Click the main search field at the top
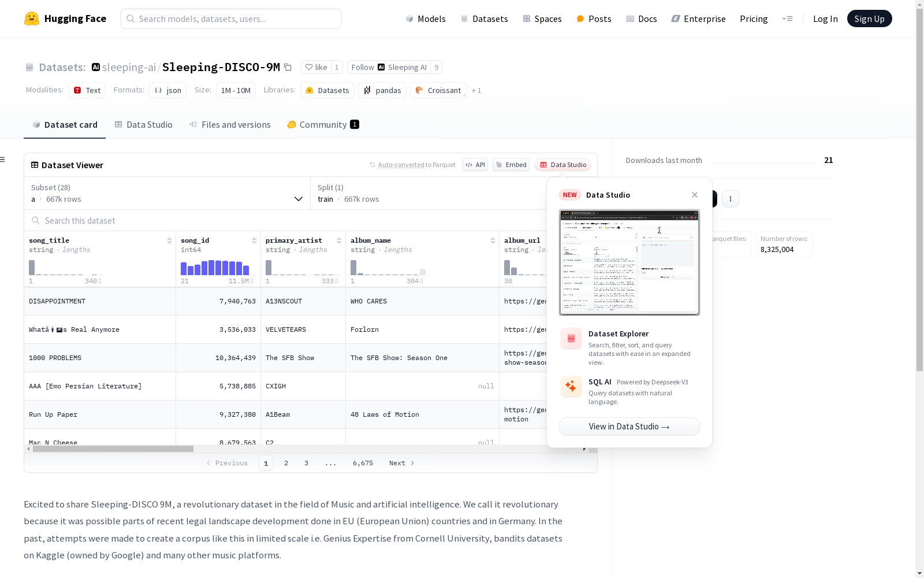924x578 pixels. pos(231,18)
